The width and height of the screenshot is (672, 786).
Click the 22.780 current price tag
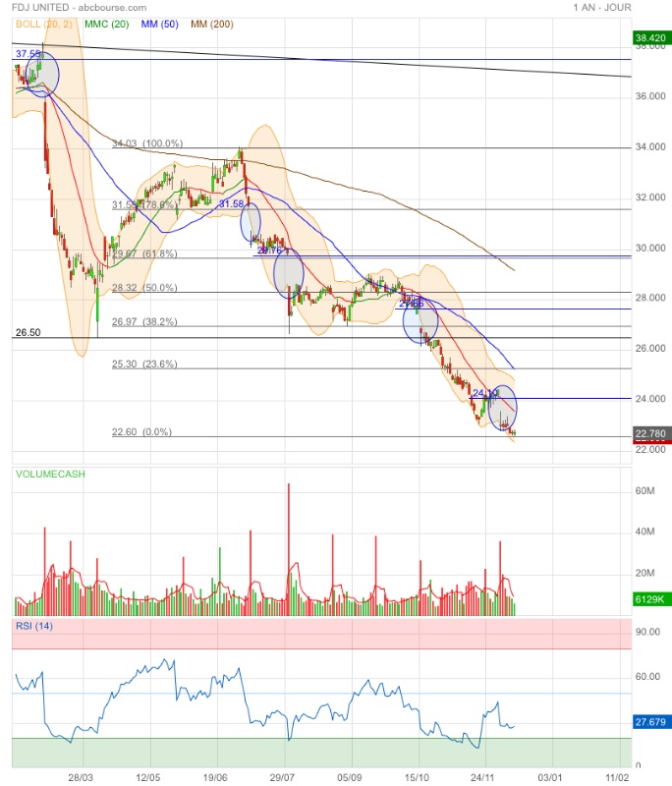pos(650,433)
